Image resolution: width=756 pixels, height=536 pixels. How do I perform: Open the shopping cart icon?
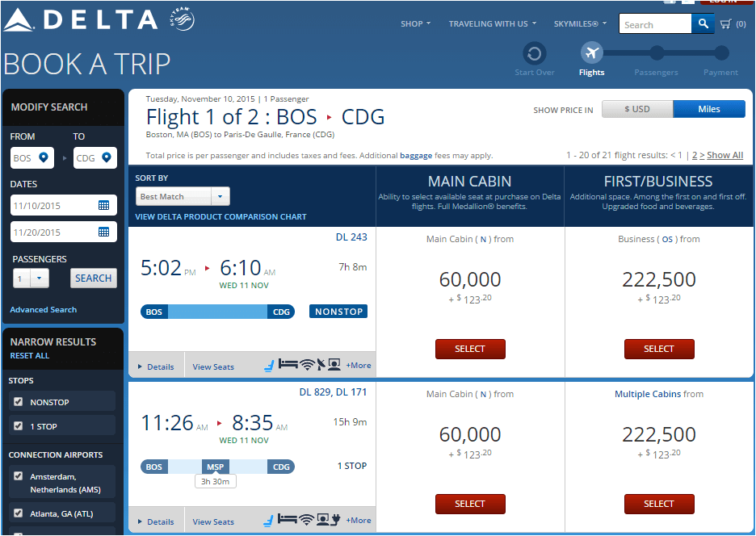pos(725,23)
